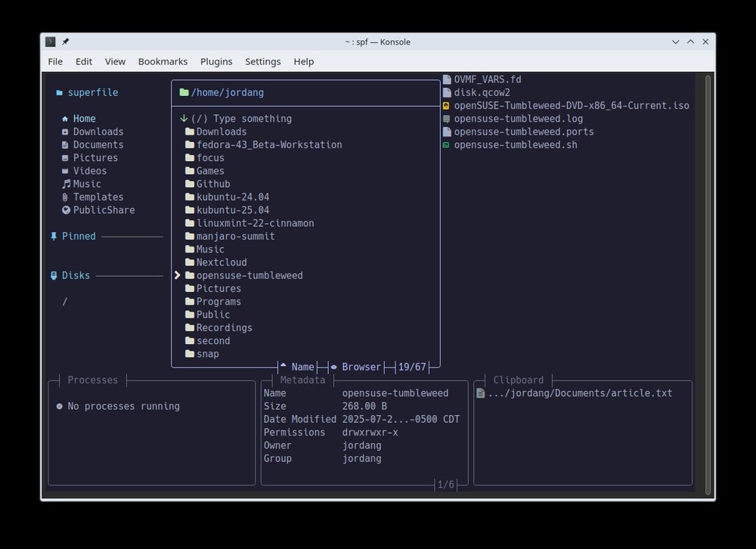Collapse the Pinned section in the sidebar

[78, 236]
